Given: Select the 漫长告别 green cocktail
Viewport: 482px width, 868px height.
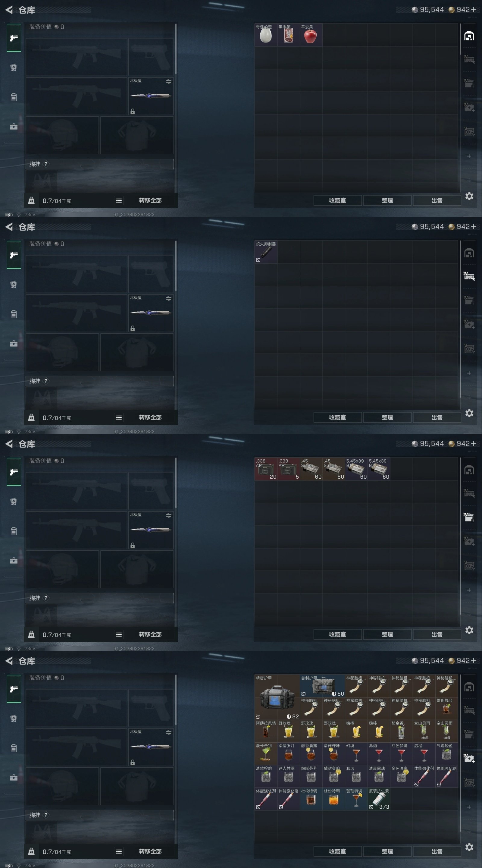Looking at the screenshot, I should 266,753.
